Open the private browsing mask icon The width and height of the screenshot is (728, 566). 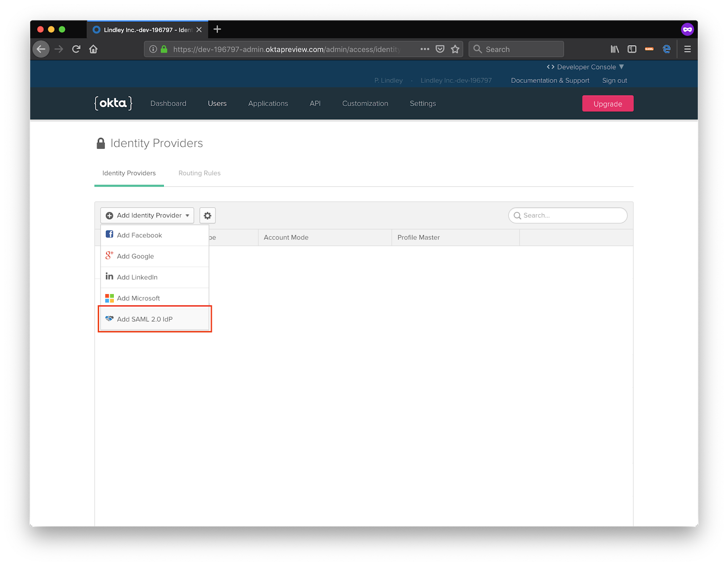(687, 30)
